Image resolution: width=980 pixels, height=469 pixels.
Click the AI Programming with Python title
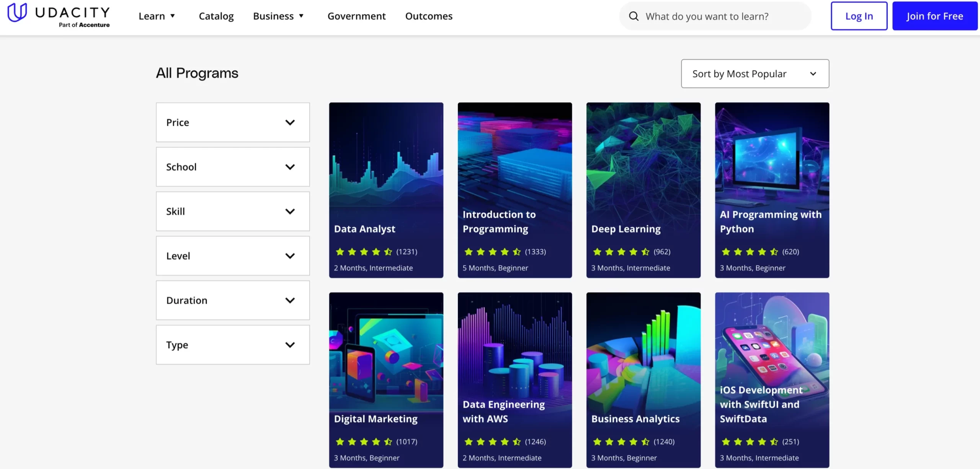pyautogui.click(x=771, y=221)
